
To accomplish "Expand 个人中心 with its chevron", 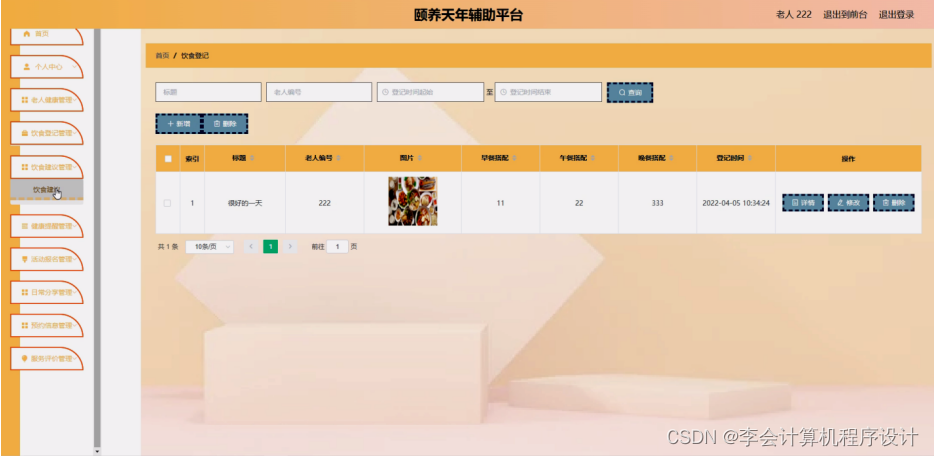I will point(74,67).
